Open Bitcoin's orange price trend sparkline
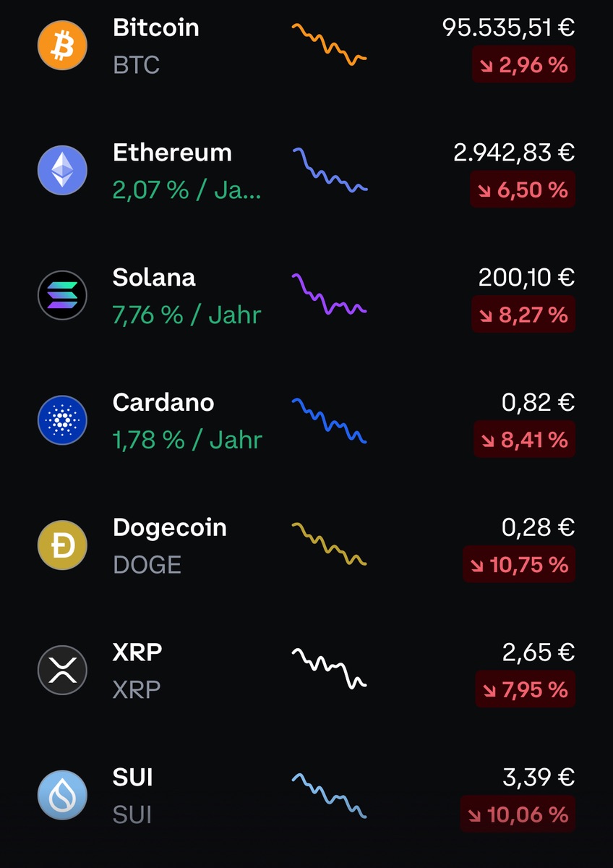The width and height of the screenshot is (613, 868). point(329,45)
